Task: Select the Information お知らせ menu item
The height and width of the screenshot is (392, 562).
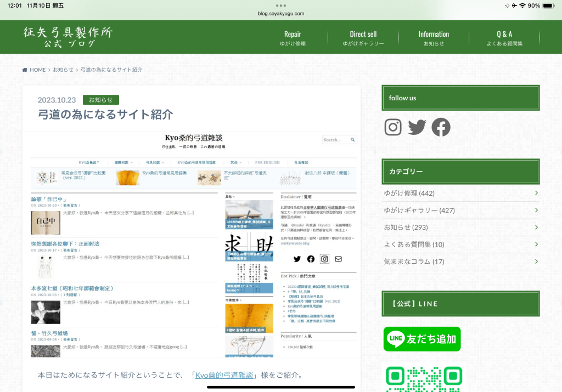Action: coord(434,38)
